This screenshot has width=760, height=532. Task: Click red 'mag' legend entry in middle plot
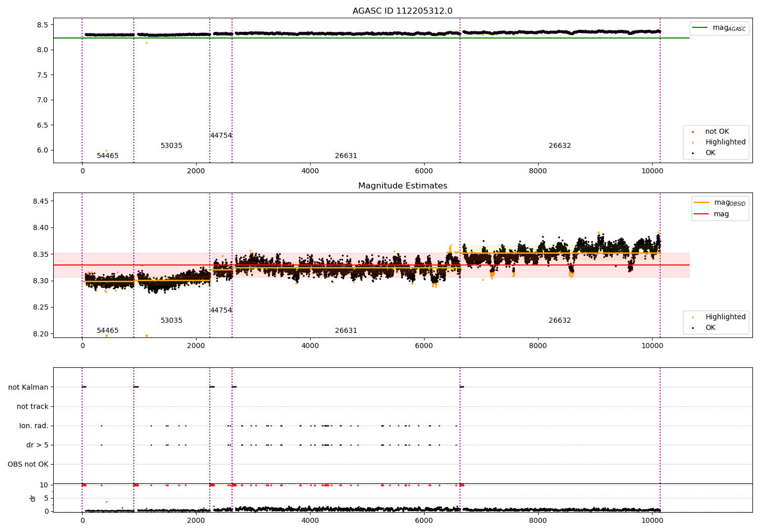pyautogui.click(x=711, y=214)
